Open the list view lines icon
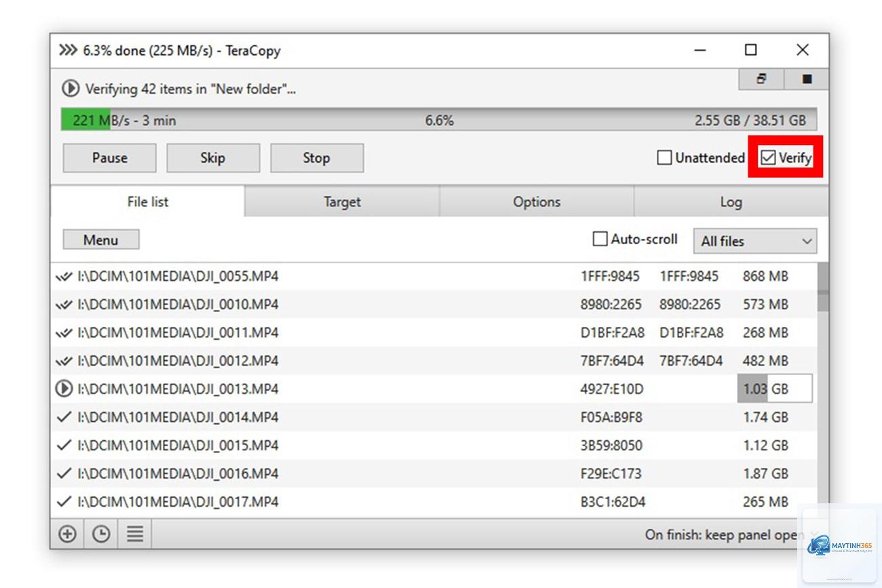The height and width of the screenshot is (588, 882). [135, 534]
